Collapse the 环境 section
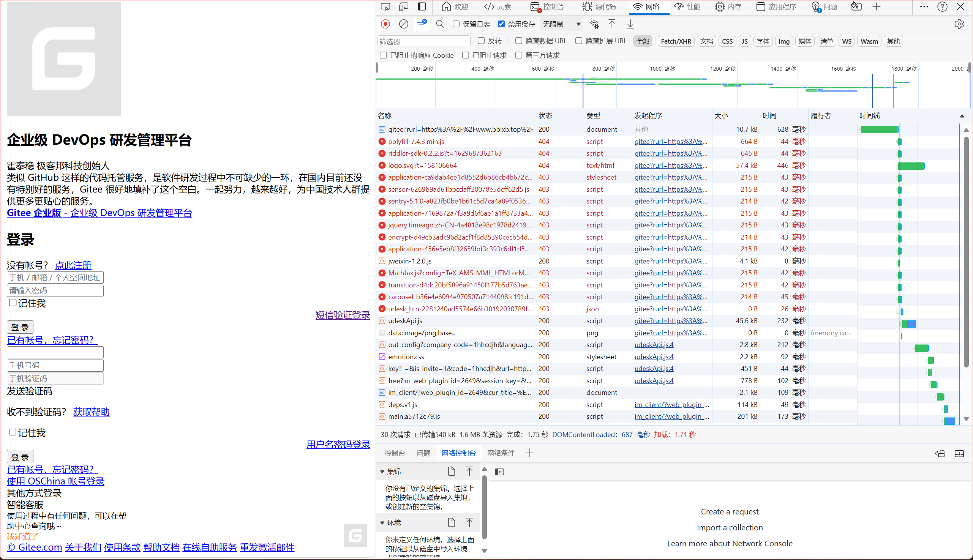The width and height of the screenshot is (973, 560). tap(382, 522)
